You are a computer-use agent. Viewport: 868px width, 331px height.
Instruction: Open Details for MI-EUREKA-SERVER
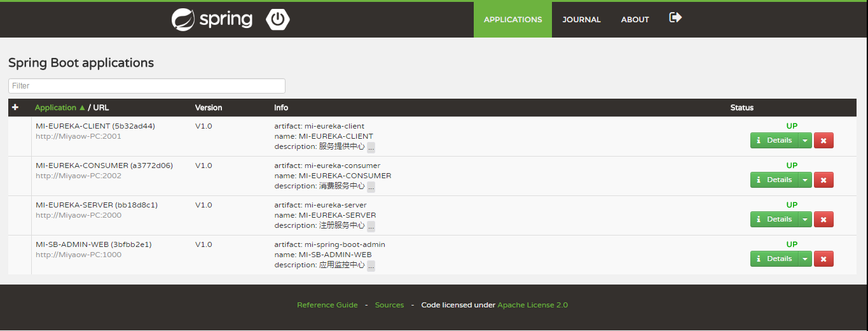774,220
